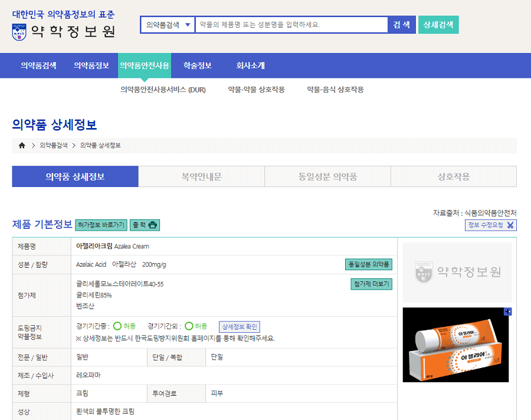The image size is (531, 420).
Task: Click additive 글리세롤모노스테아레이트40-55
Action: click(x=120, y=284)
